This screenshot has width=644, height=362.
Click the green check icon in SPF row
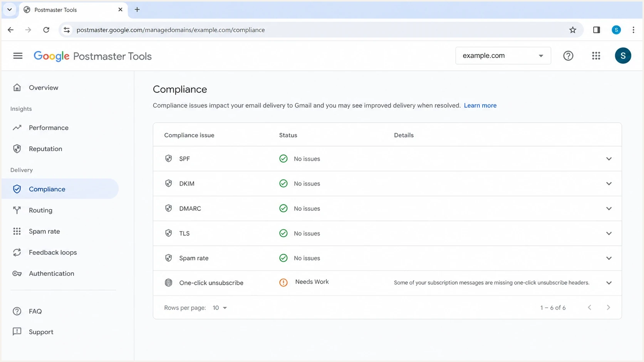tap(283, 158)
